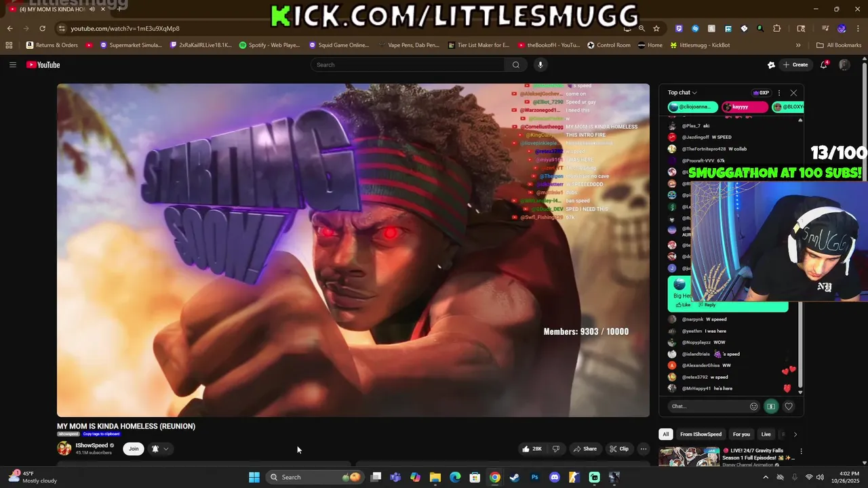Reload the page in Chrome

click(42, 28)
